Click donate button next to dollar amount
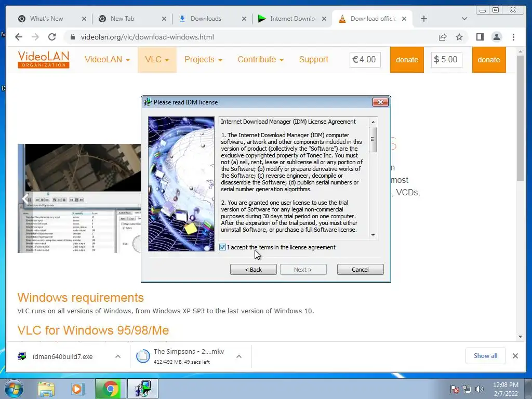This screenshot has height=399, width=532. click(489, 60)
